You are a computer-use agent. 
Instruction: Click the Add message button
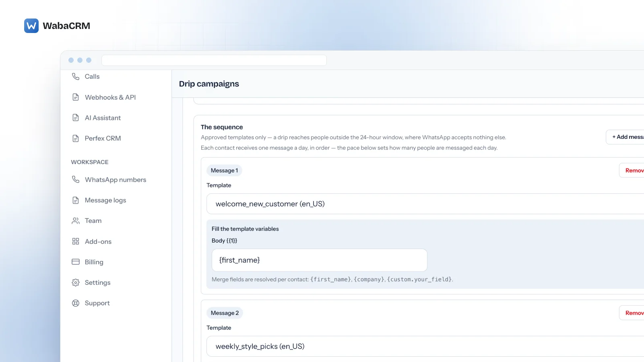[626, 137]
